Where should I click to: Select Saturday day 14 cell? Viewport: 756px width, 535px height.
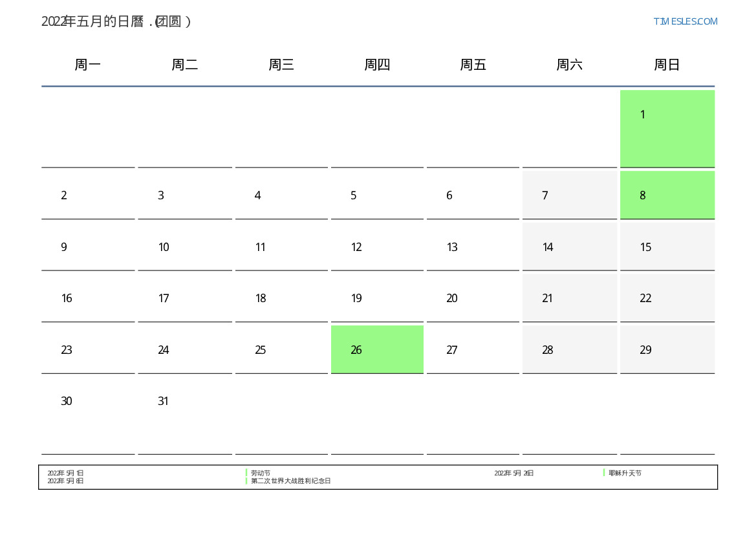tap(569, 246)
